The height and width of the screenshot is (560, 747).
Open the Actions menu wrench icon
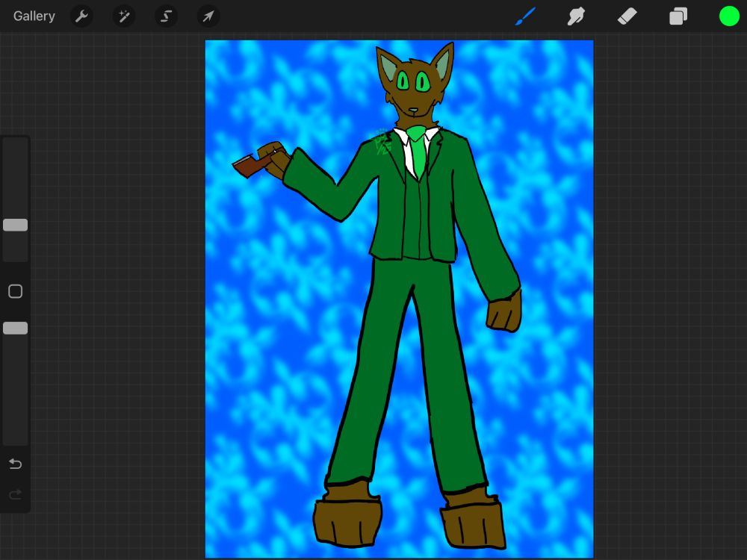pos(81,16)
